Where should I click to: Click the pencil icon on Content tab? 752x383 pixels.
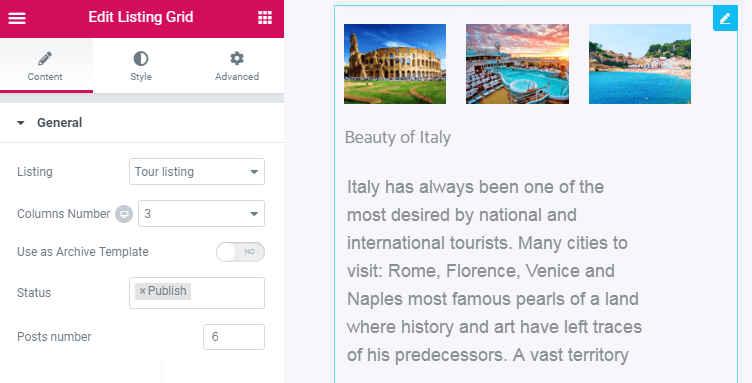[45, 58]
